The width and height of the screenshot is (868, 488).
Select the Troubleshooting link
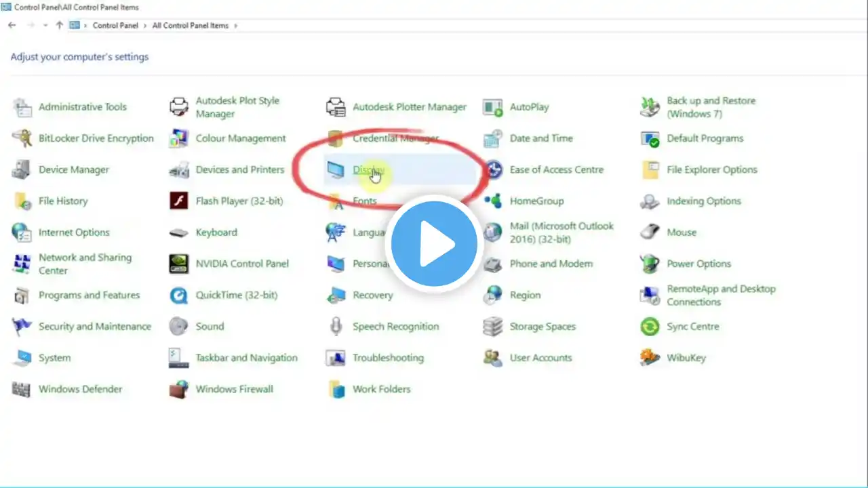pos(388,358)
